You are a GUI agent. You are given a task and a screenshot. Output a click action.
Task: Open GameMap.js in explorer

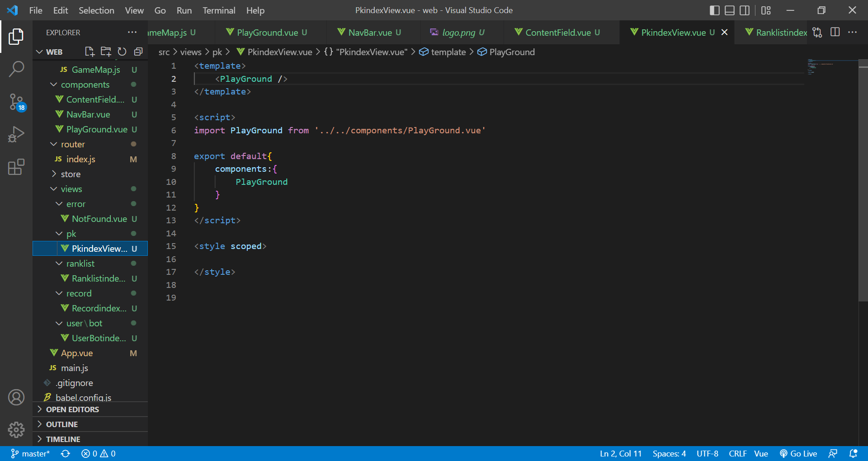coord(90,70)
